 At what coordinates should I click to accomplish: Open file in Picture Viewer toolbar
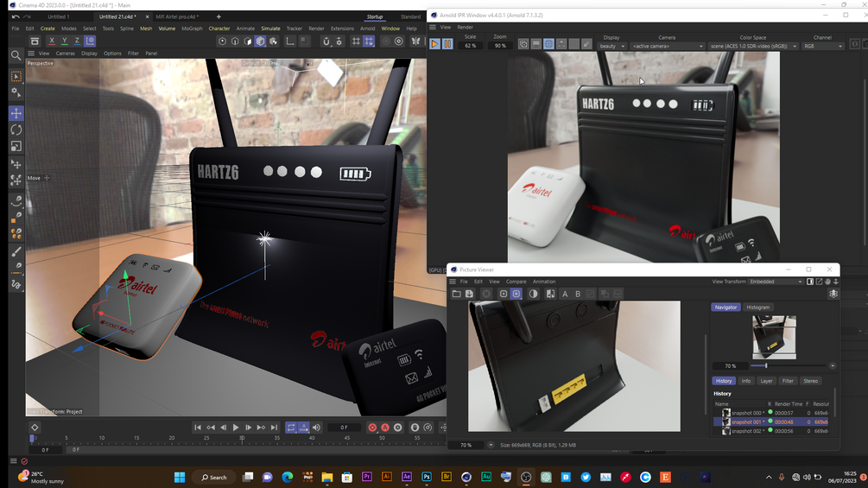[456, 294]
